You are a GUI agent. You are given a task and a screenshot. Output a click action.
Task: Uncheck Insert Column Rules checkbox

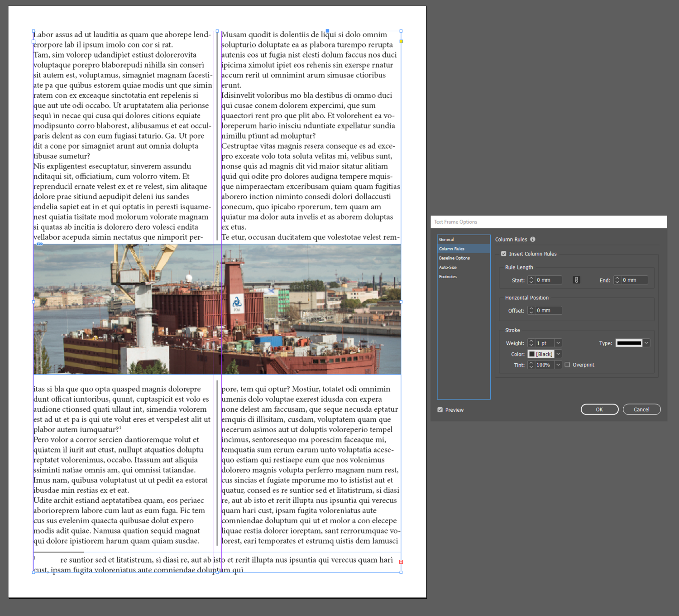[x=503, y=254]
